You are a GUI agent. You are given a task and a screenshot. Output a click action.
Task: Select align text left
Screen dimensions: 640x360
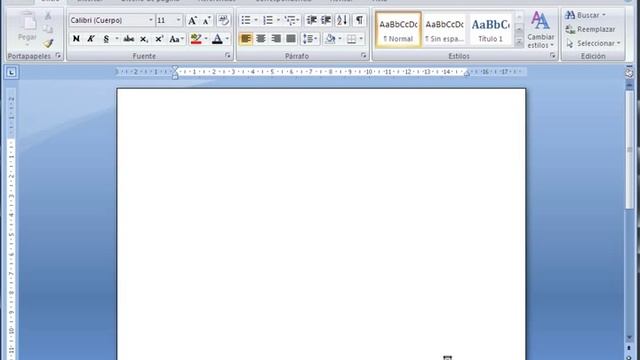coord(246,39)
